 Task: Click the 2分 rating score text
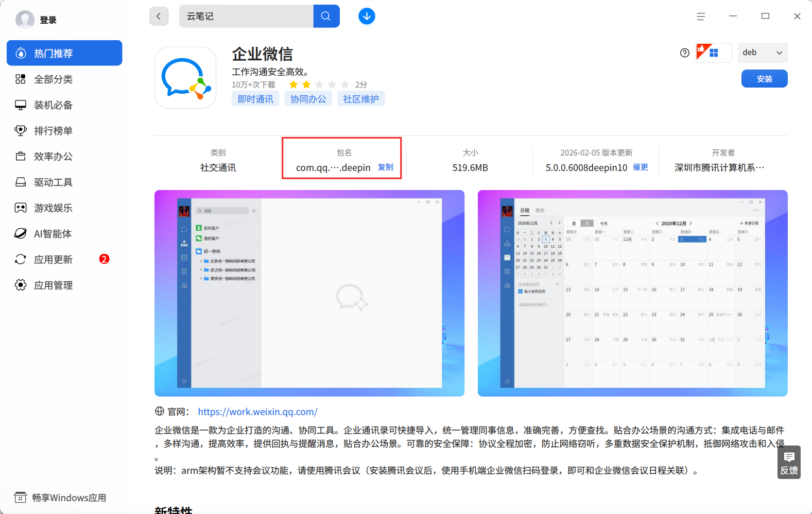[x=361, y=84]
